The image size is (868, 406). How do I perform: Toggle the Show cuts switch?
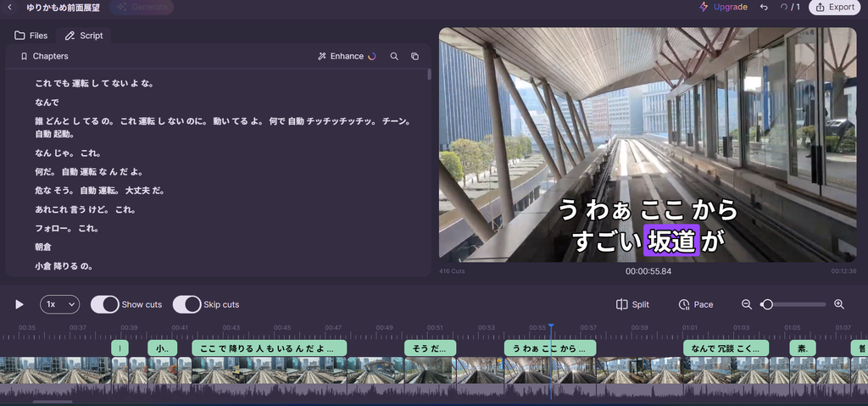(104, 304)
